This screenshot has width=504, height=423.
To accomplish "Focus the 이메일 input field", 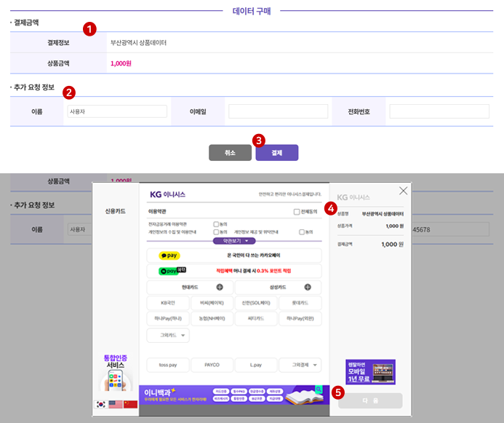I will point(278,111).
